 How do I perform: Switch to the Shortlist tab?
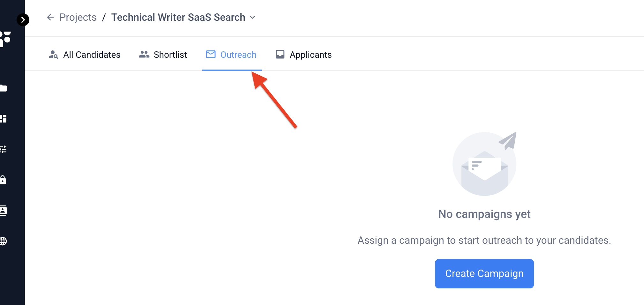163,55
